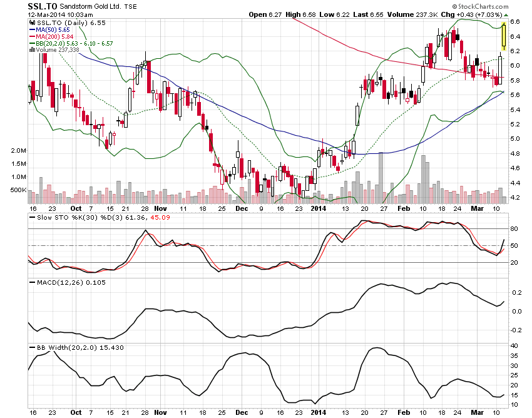Click the SSL.TO ticker title
The width and height of the screenshot is (532, 418).
point(43,6)
